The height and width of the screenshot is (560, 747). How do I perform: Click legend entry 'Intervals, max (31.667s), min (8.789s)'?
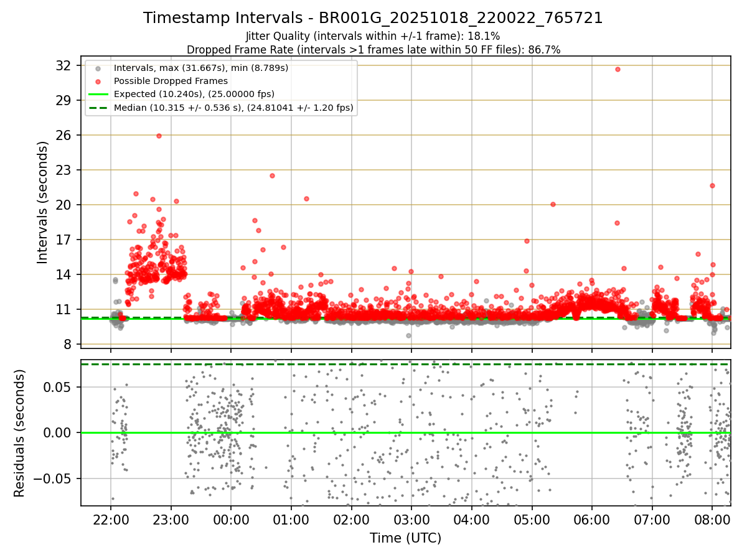[x=201, y=67]
